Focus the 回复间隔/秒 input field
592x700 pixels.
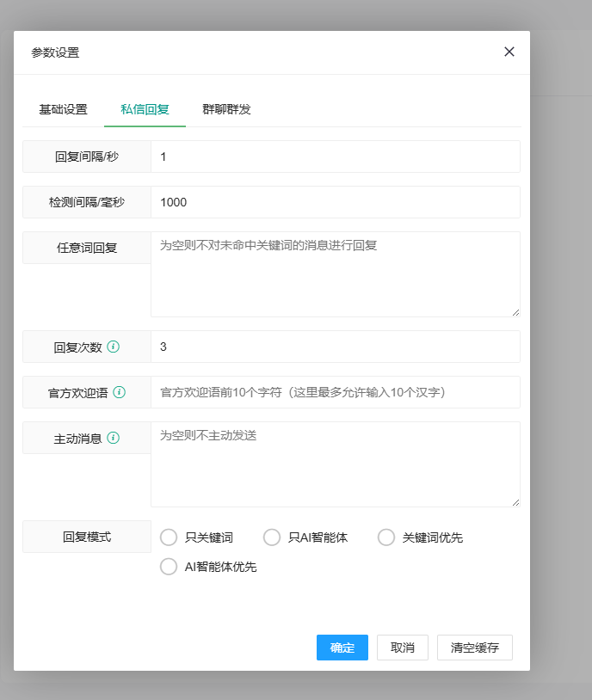point(335,157)
